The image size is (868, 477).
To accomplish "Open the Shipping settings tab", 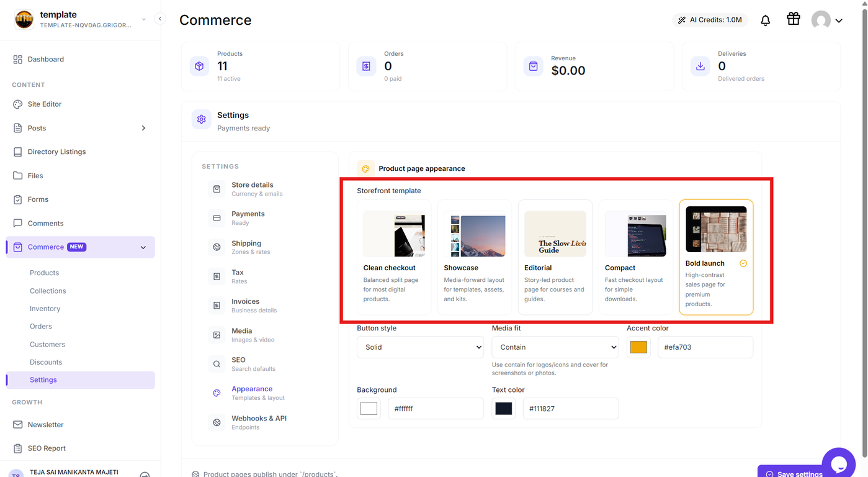I will 266,247.
